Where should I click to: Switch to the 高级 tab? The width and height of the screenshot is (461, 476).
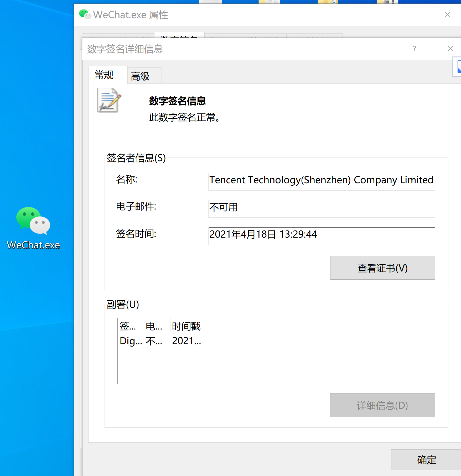(x=144, y=76)
